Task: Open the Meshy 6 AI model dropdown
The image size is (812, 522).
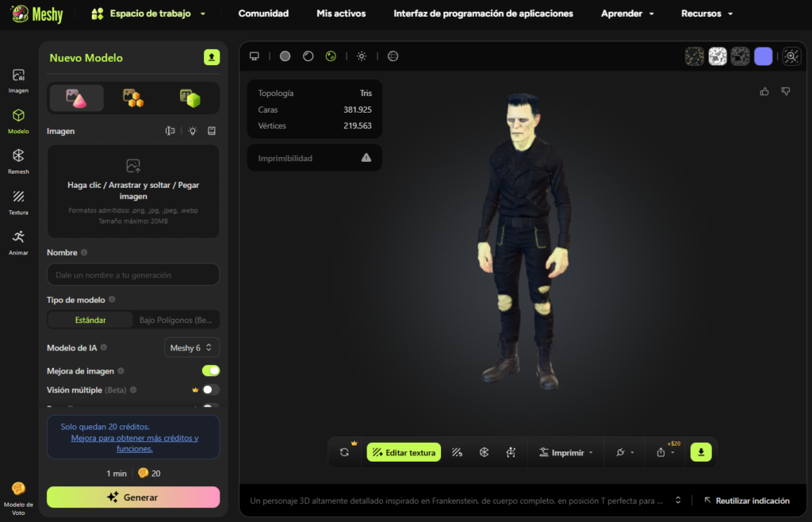Action: [x=191, y=347]
